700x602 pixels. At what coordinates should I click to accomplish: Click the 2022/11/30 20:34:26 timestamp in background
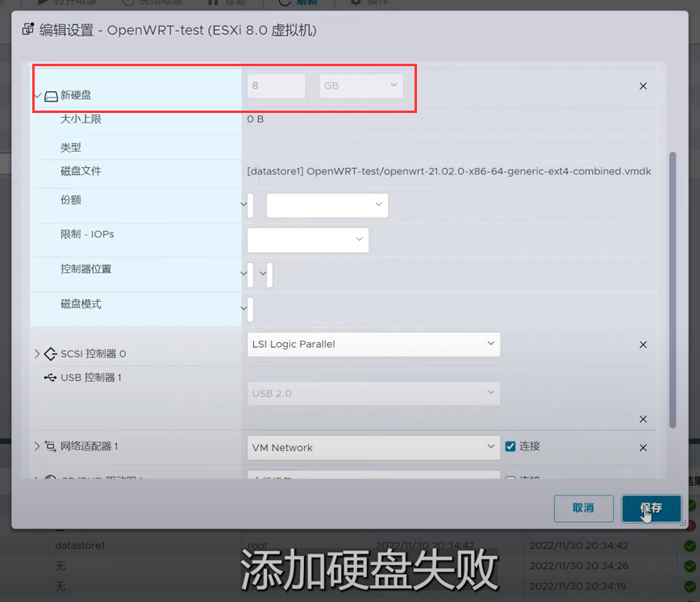click(x=578, y=566)
